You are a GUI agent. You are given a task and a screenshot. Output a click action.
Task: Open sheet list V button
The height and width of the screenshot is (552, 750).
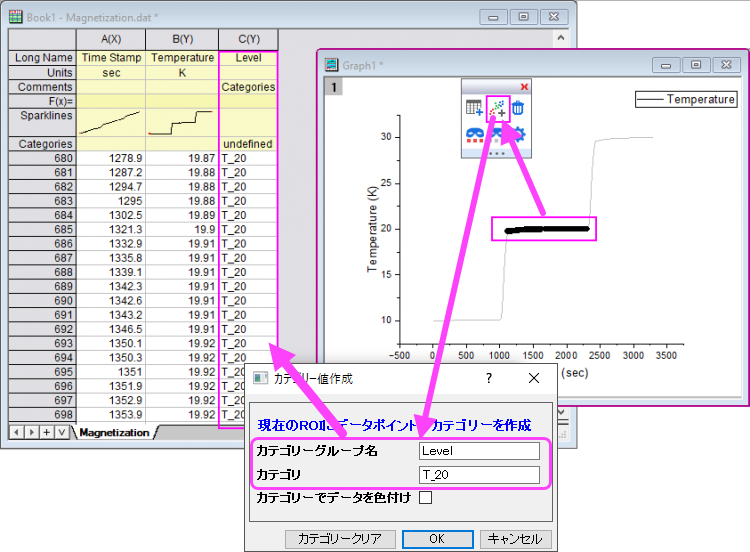[62, 432]
